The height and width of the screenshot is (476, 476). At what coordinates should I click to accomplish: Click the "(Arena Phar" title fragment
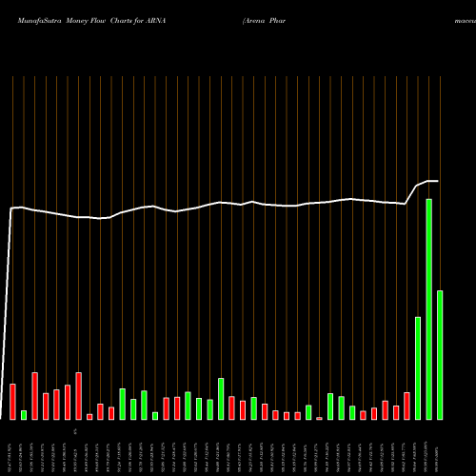click(x=264, y=21)
